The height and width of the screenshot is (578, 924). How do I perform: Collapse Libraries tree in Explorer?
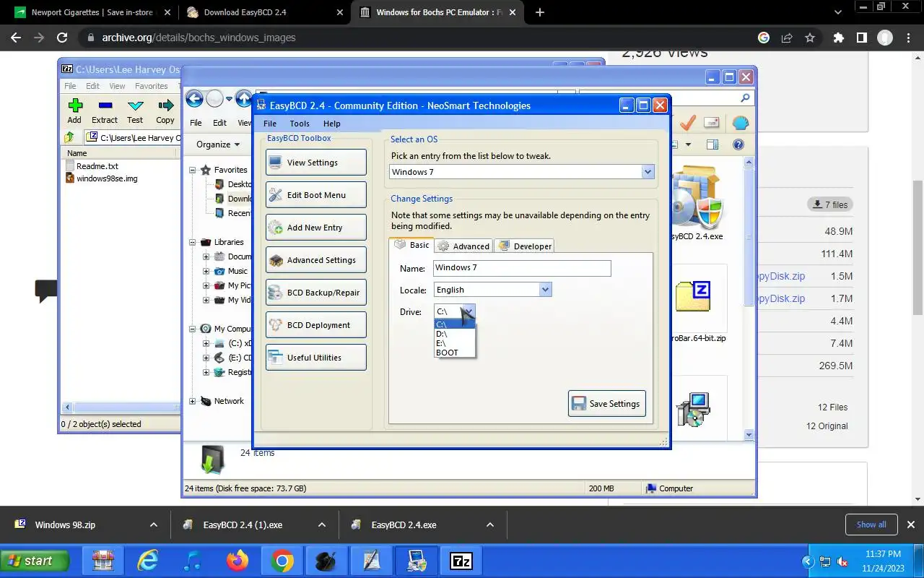click(193, 242)
